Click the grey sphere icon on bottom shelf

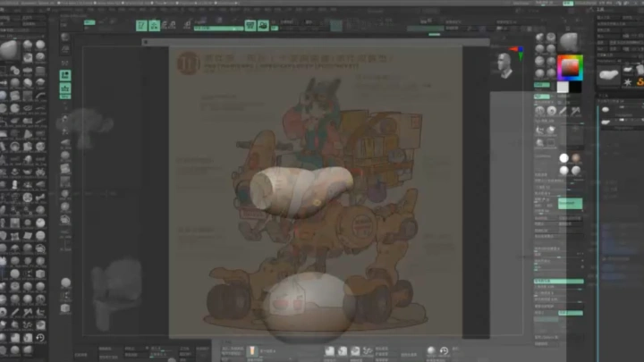pyautogui.click(x=431, y=350)
